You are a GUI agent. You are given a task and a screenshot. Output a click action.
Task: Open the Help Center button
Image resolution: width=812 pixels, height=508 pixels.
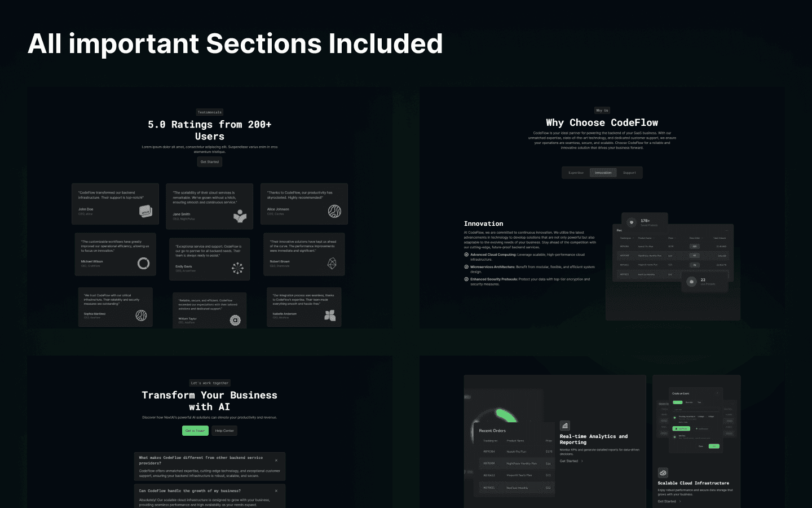tap(224, 431)
